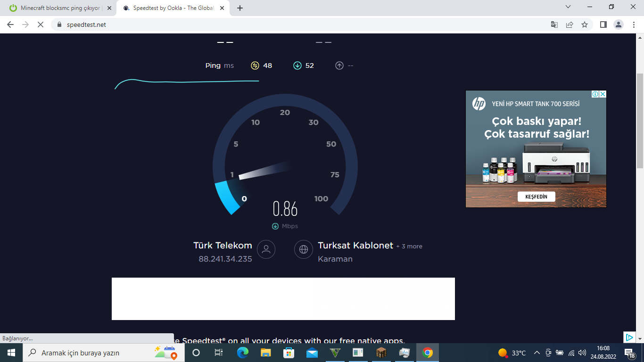Open File Explorer from the taskbar
This screenshot has height=362, width=644.
click(266, 353)
